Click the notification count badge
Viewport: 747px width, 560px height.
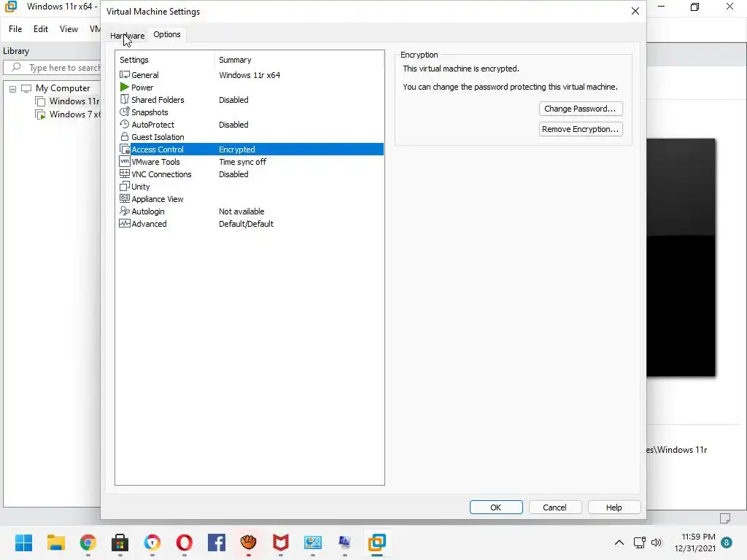click(x=727, y=542)
